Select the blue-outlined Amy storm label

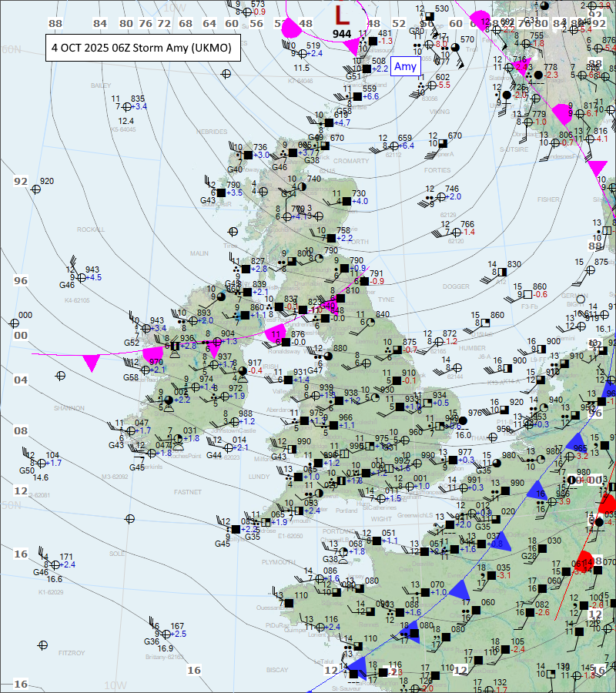405,67
